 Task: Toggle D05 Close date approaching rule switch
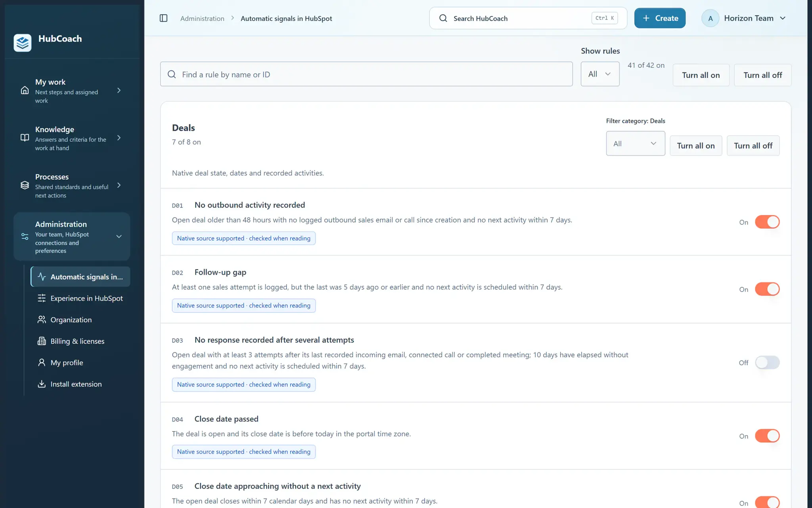[767, 502]
